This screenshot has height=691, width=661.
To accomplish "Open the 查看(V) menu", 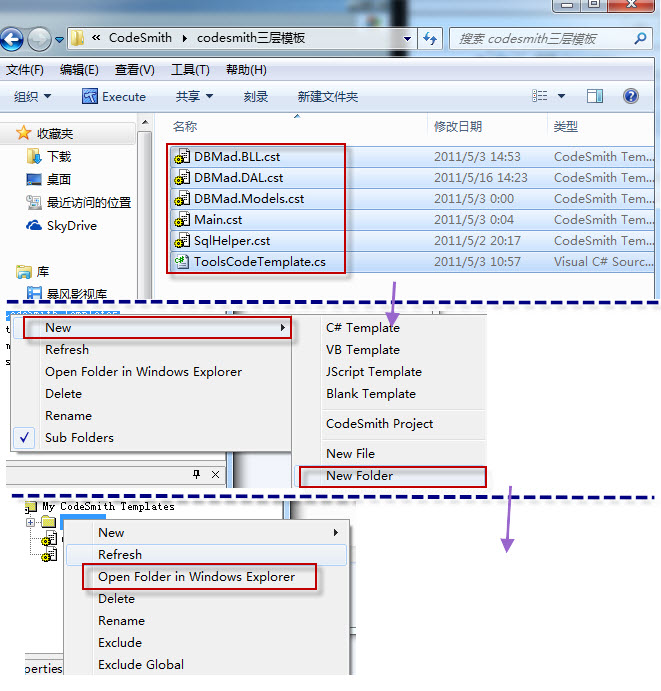I will pyautogui.click(x=134, y=70).
